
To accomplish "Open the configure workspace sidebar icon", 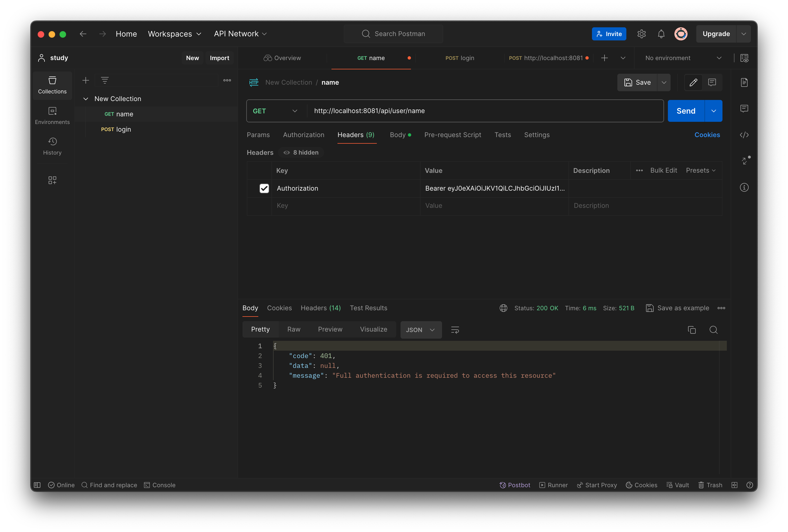I will click(52, 180).
